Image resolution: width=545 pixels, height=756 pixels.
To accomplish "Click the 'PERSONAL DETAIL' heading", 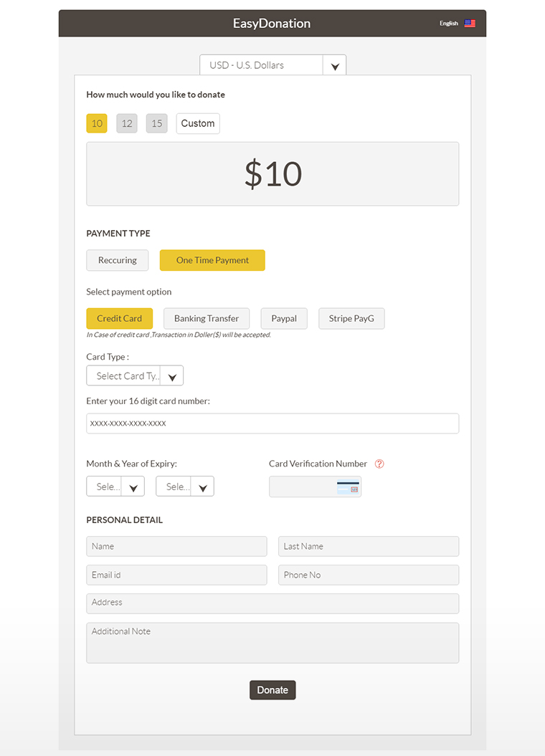I will click(125, 520).
